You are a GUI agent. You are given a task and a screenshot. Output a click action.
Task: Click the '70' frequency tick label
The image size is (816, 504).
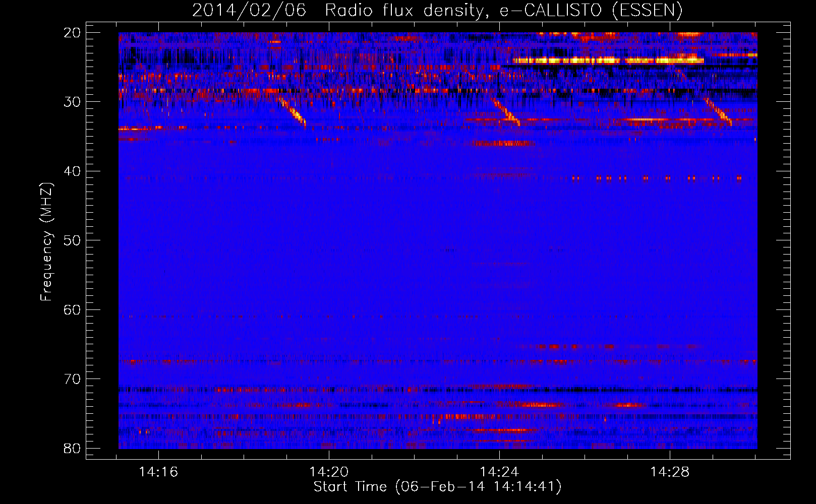[x=72, y=379]
